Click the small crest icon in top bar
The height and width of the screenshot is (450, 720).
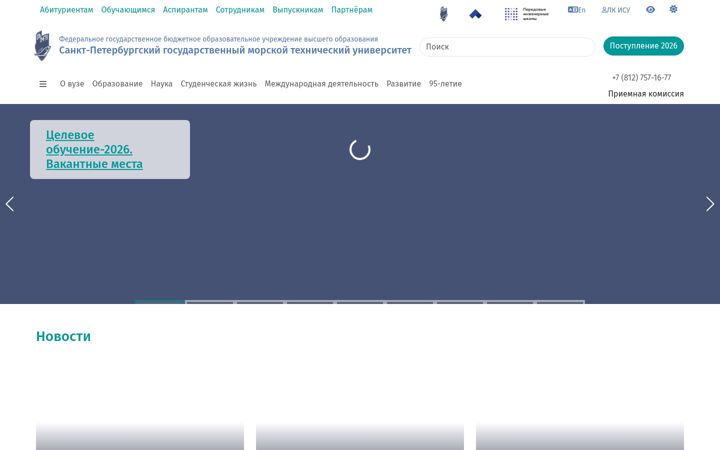444,14
